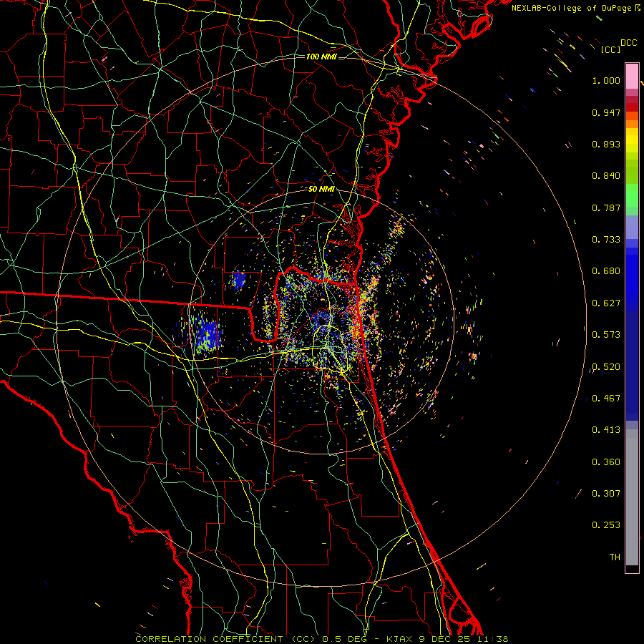This screenshot has height=644, width=644.
Task: Click the 0.893 scale value
Action: click(x=606, y=144)
